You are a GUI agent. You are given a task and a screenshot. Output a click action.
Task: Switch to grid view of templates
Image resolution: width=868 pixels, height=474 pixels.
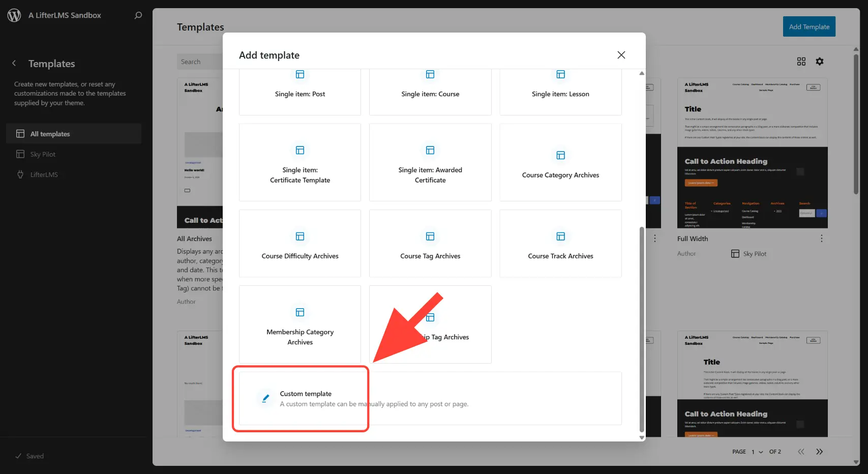coord(801,61)
